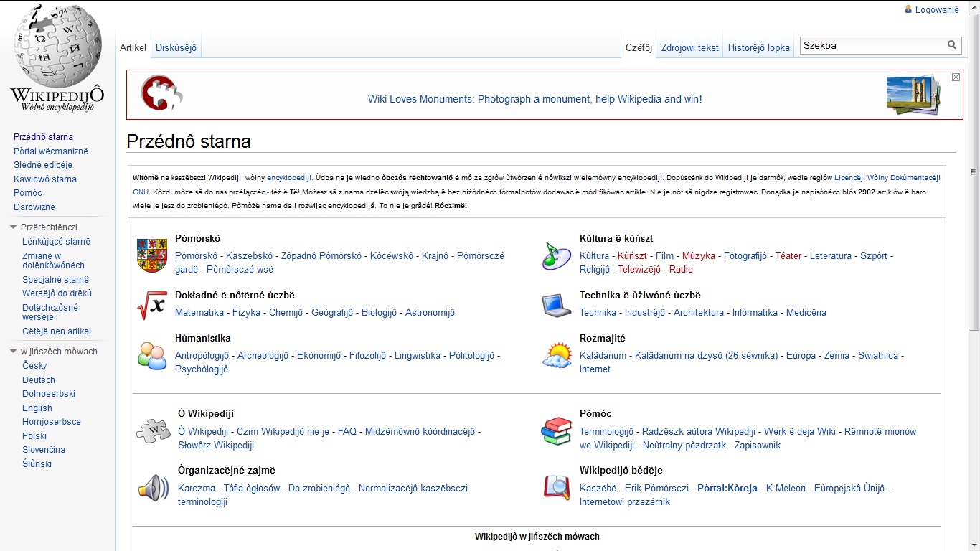
Task: Open the Historëjô lopka tab
Action: pyautogui.click(x=759, y=48)
